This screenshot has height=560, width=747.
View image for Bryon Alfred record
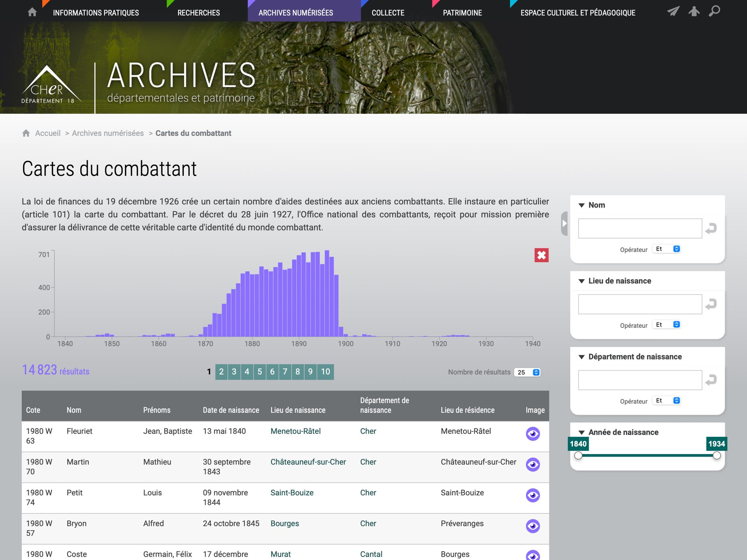pos(533,526)
